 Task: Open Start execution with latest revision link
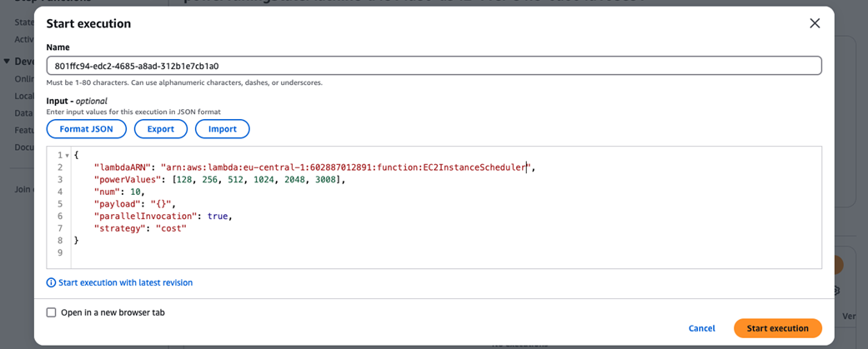tap(125, 283)
